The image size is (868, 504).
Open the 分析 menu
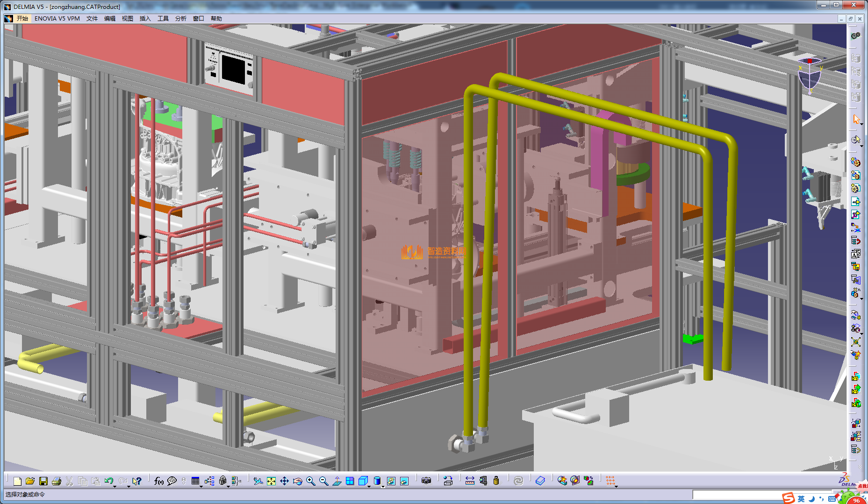coord(180,19)
